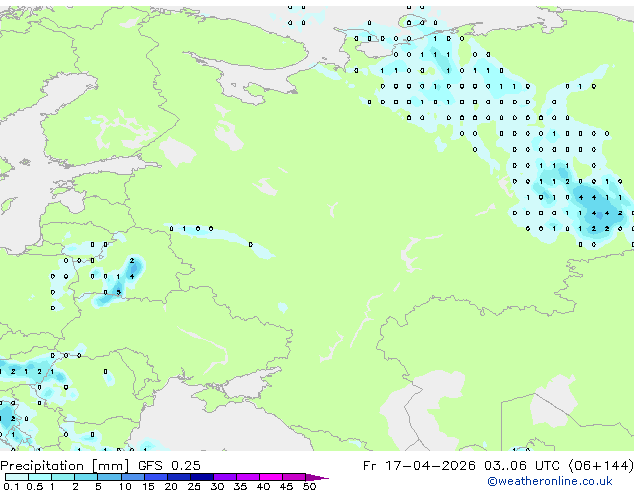634x490 pixels.
Task: Click the 5–10 mm legend swatch
Action: 109,477
